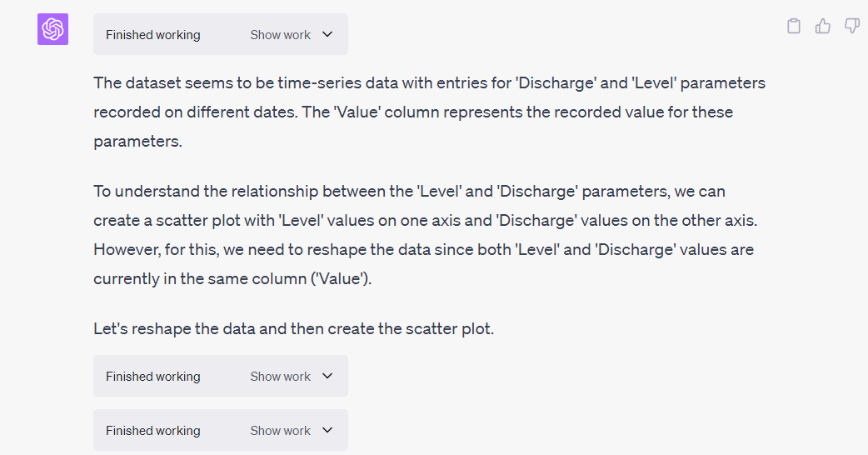The image size is (868, 455).
Task: Click the word "parameters." ending the first paragraph
Action: pyautogui.click(x=137, y=141)
